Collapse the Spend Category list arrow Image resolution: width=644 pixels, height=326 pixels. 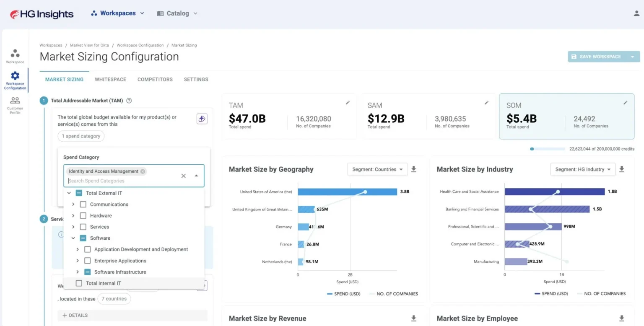tap(196, 176)
